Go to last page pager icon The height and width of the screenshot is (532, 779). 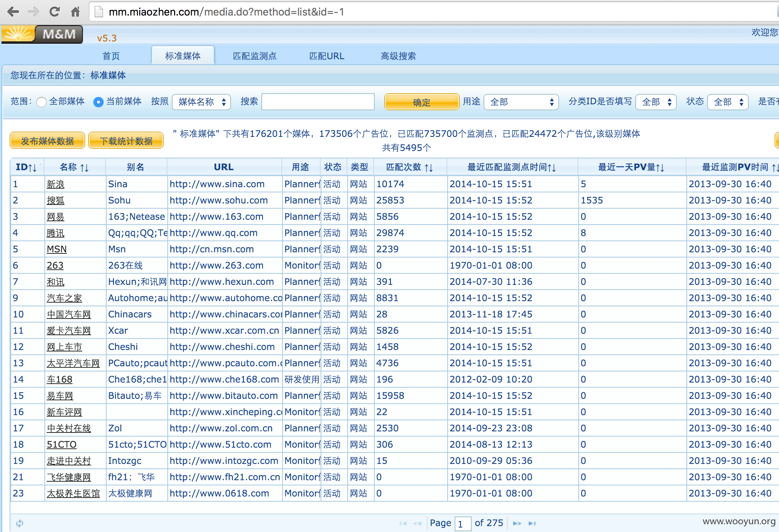pos(532,523)
